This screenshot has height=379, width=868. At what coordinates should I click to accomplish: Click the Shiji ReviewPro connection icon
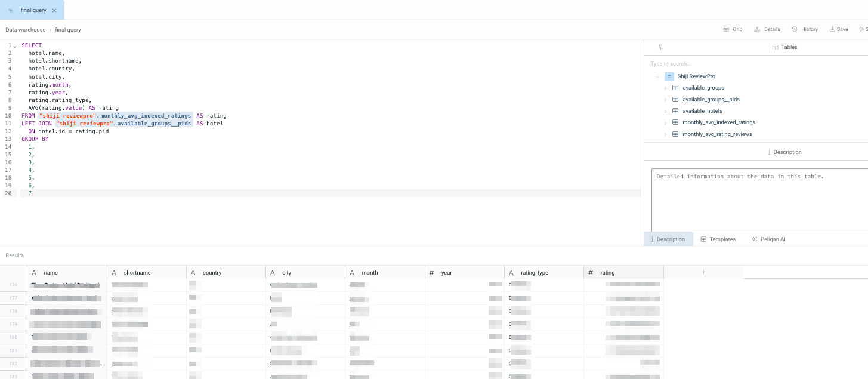[669, 76]
